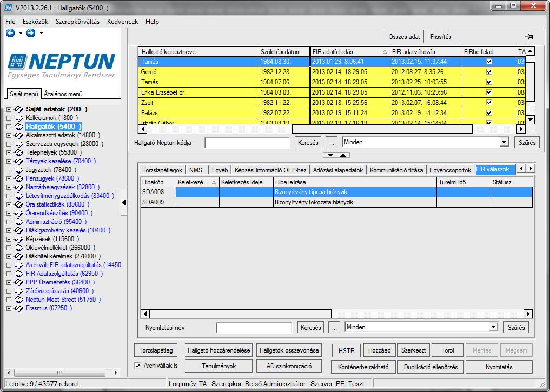Click the blue forward navigation arrow
The image size is (550, 392).
click(31, 33)
